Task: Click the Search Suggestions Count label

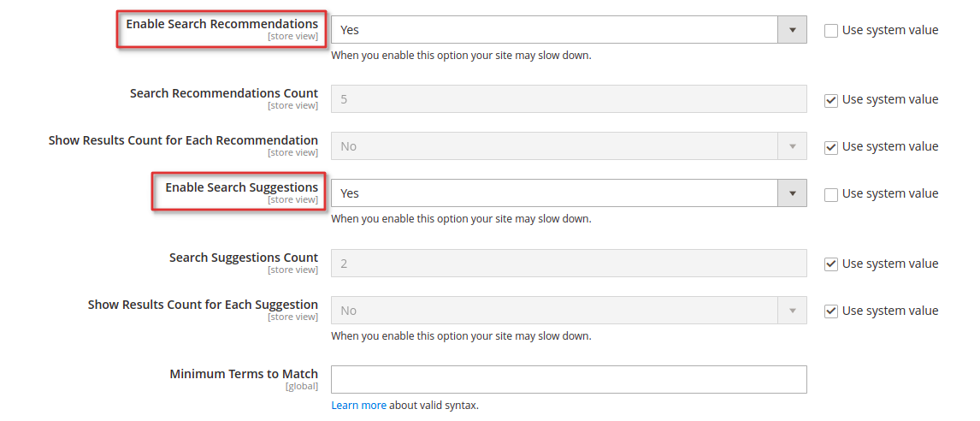Action: (244, 258)
